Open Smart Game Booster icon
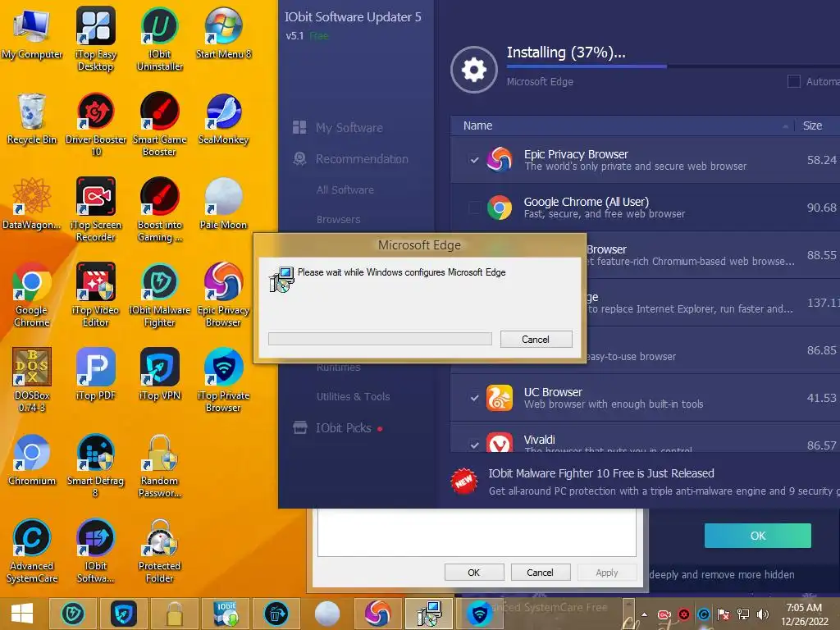The height and width of the screenshot is (630, 840). click(x=160, y=125)
